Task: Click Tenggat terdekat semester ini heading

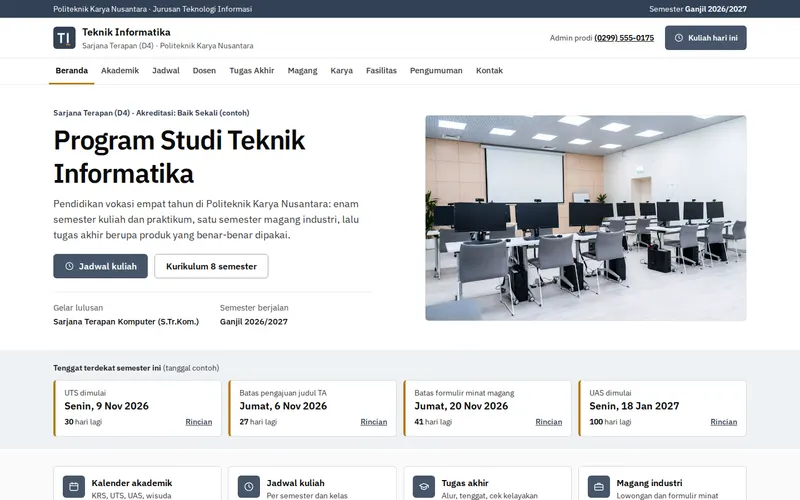Action: tap(107, 368)
